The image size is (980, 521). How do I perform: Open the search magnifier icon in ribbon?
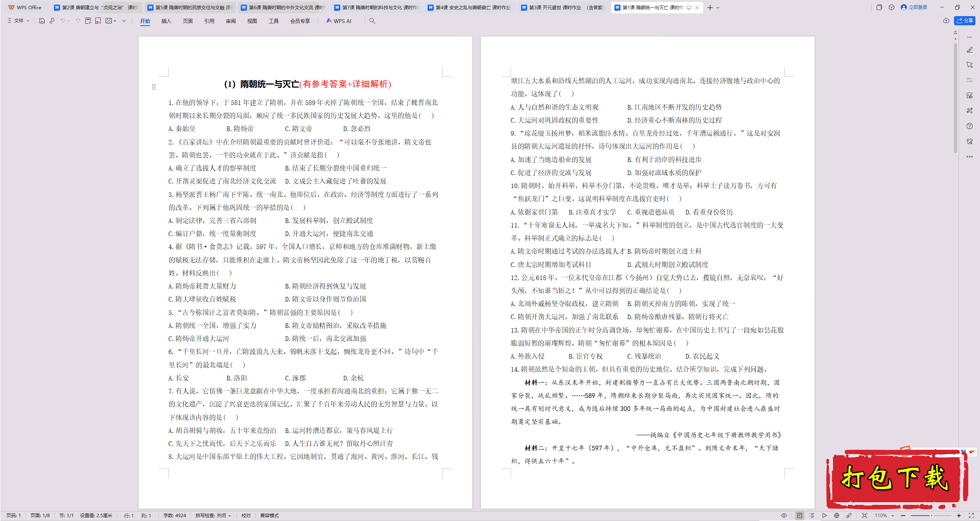(372, 21)
